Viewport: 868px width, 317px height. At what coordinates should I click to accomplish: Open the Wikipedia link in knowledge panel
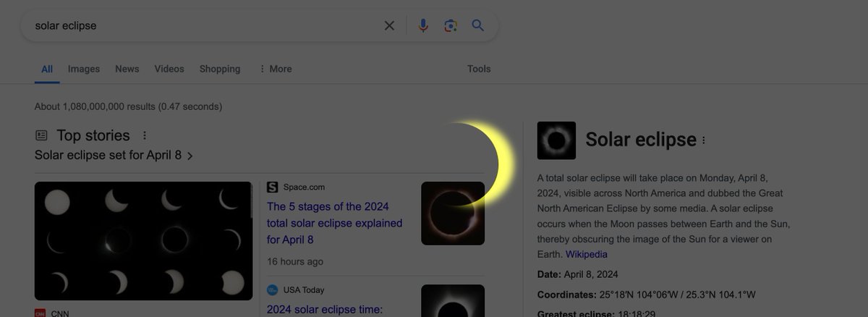(x=587, y=254)
